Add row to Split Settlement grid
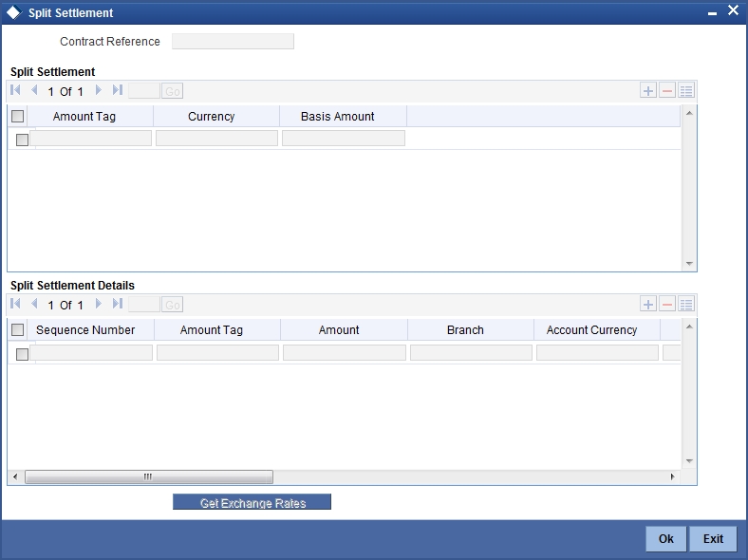Screen dimensions: 748x560 (647, 90)
